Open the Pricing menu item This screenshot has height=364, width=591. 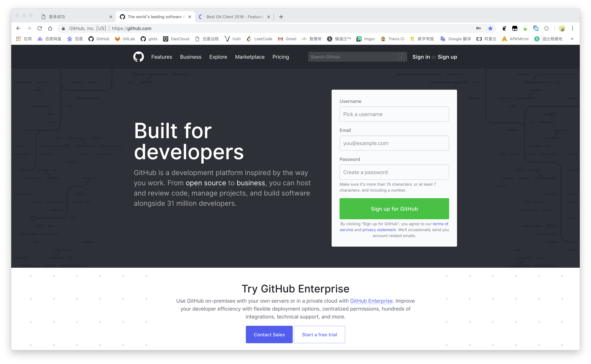point(281,57)
